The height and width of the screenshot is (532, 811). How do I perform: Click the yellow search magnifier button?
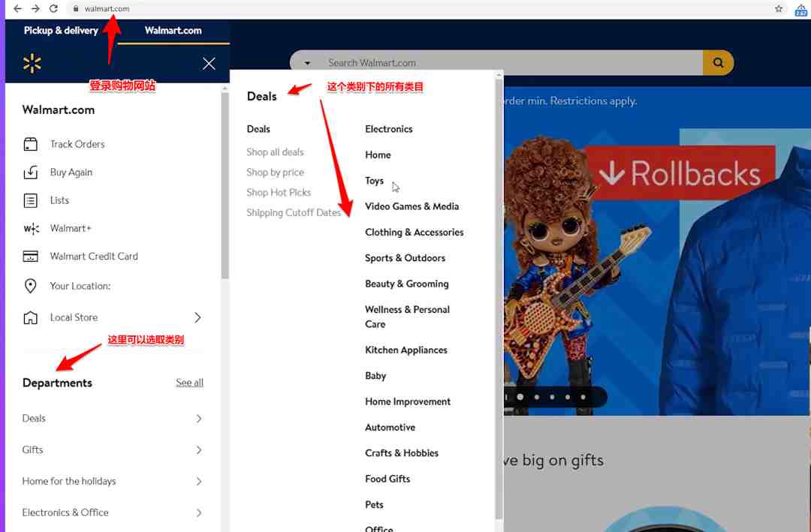pyautogui.click(x=718, y=62)
